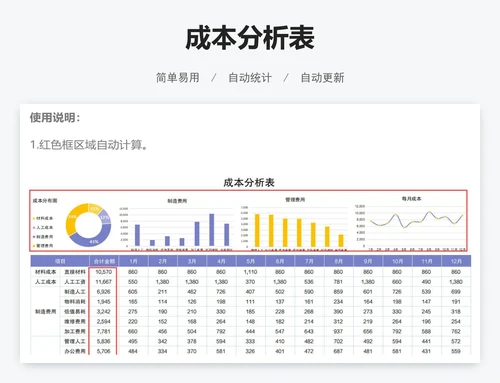Viewport: 500px width, 383px height.
Task: Select the 10月 column header
Action: click(397, 261)
